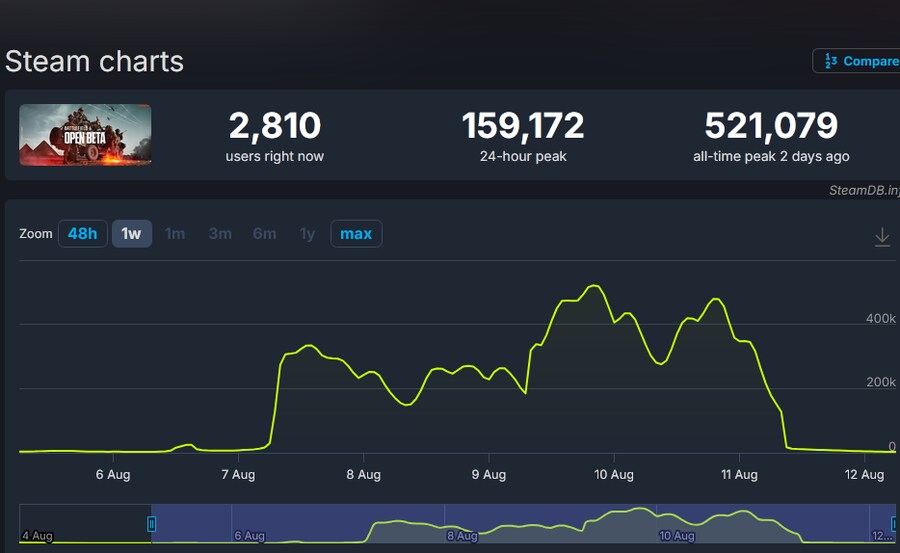This screenshot has width=900, height=553.
Task: Click the 9 Aug axis label
Action: tap(488, 474)
